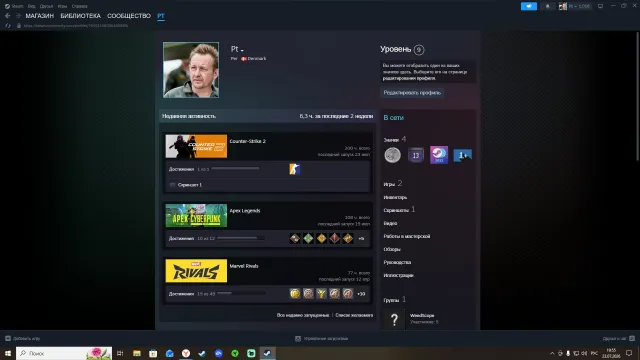The image size is (640, 360).
Task: Open Marvel Rivals game banner
Action: (x=196, y=271)
